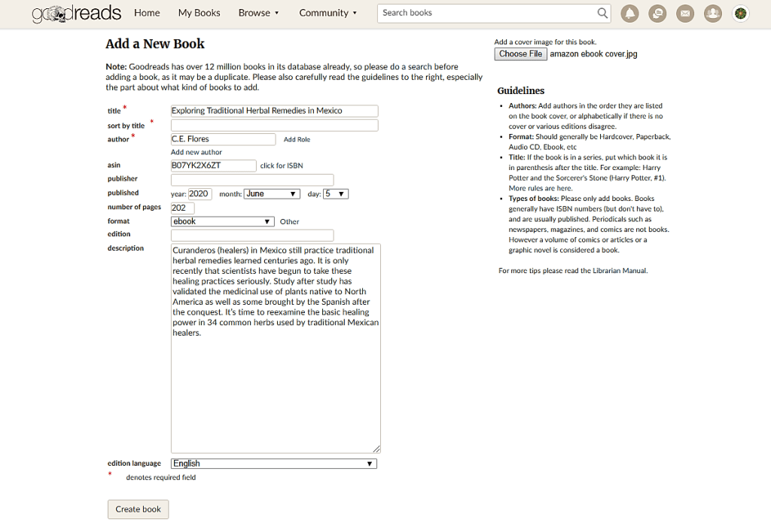The width and height of the screenshot is (771, 532).
Task: Click into the publisher input field
Action: tap(251, 180)
